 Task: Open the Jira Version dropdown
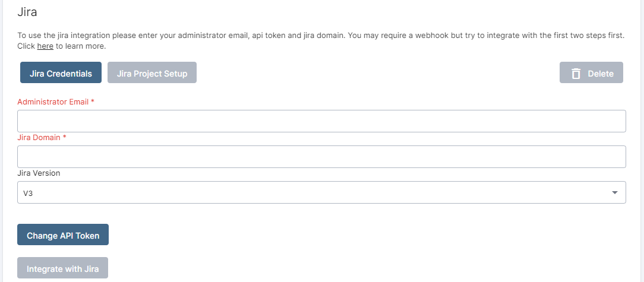tap(321, 192)
